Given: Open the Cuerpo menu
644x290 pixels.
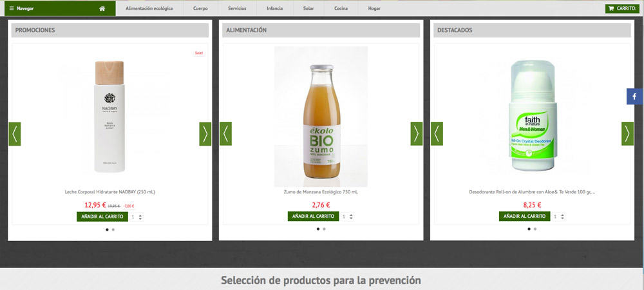Looking at the screenshot, I should coord(200,8).
